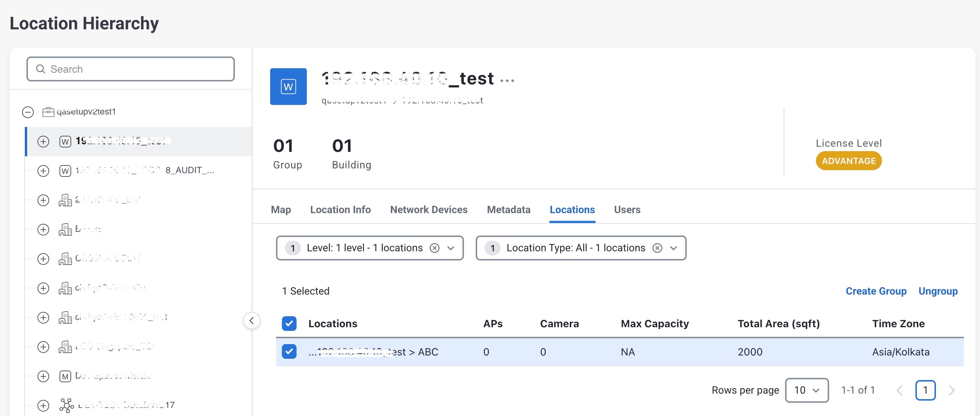Open the Location Info tab
The image size is (980, 416).
340,209
